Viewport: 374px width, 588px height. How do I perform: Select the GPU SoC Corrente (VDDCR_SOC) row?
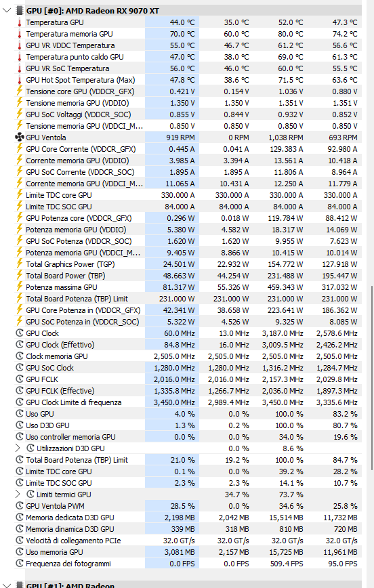188,172
